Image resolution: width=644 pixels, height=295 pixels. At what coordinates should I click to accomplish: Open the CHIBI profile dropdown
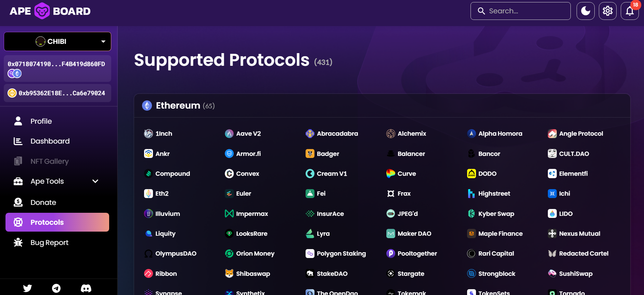tap(57, 41)
